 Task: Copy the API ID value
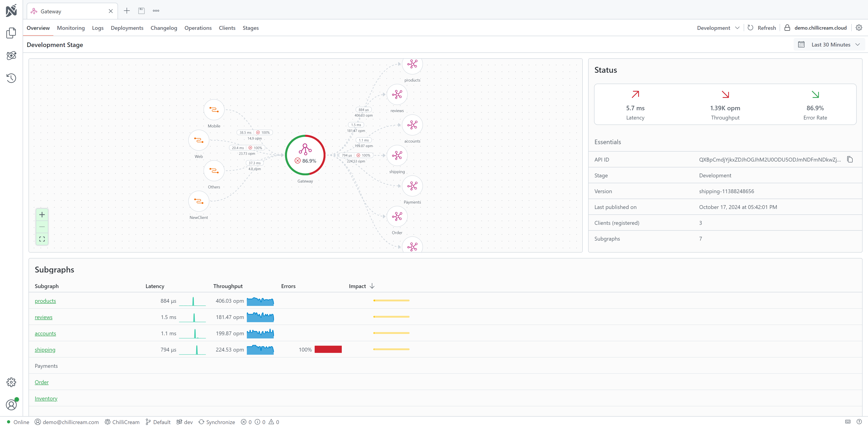[850, 160]
